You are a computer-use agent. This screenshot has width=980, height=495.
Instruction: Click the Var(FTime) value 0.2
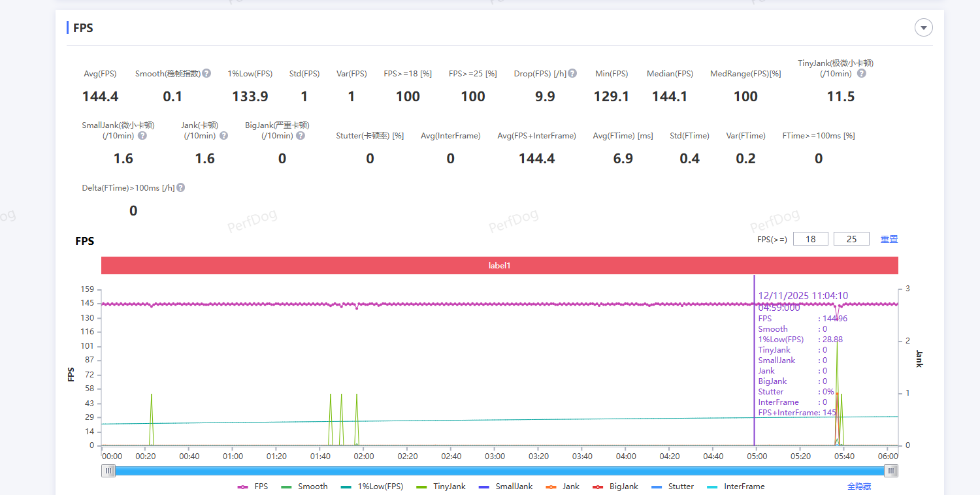(746, 159)
